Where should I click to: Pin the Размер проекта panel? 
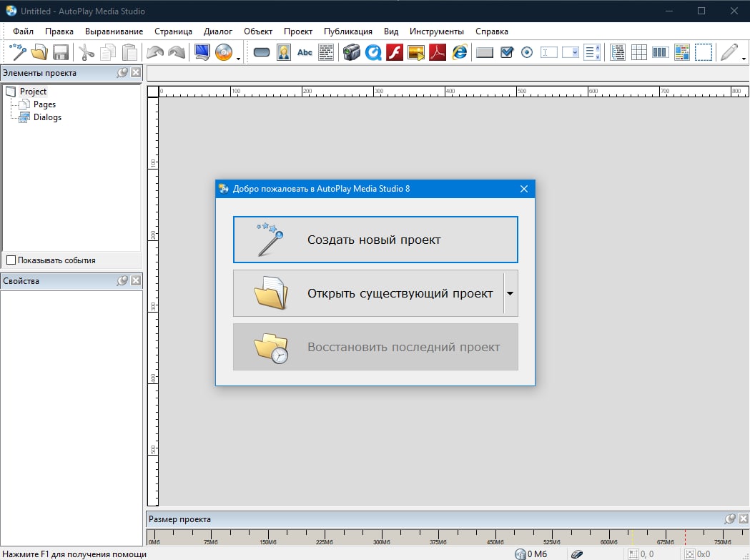coord(730,519)
